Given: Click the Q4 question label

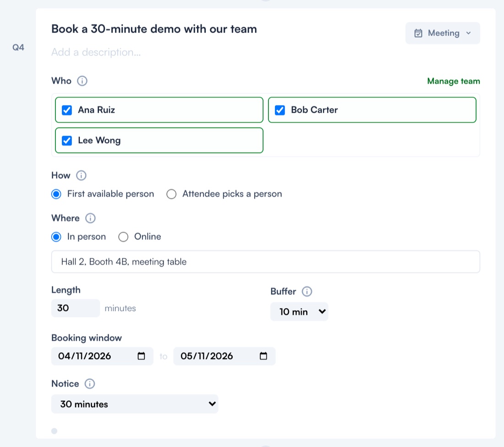Looking at the screenshot, I should pyautogui.click(x=18, y=48).
